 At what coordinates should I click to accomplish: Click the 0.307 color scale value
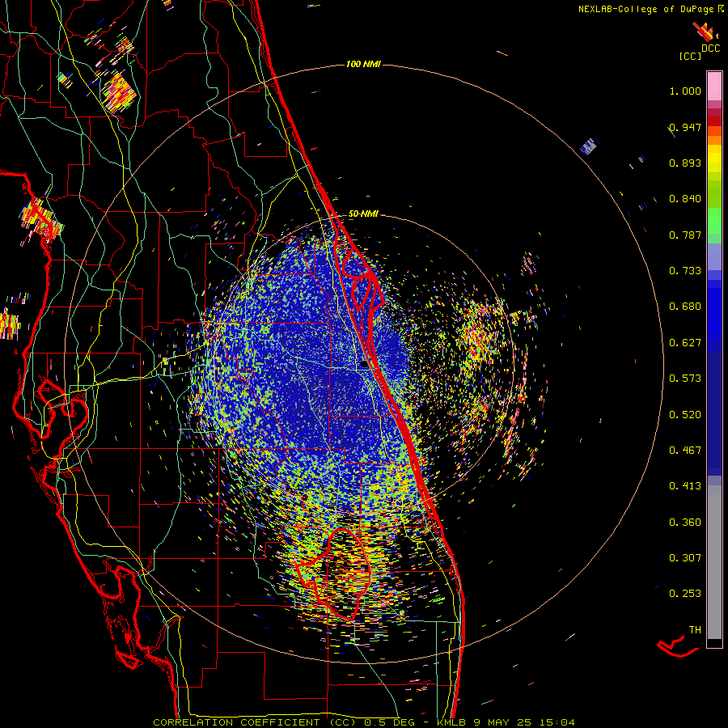click(x=685, y=558)
